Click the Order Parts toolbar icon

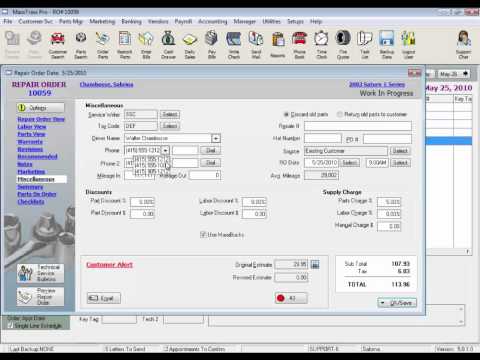point(103,45)
